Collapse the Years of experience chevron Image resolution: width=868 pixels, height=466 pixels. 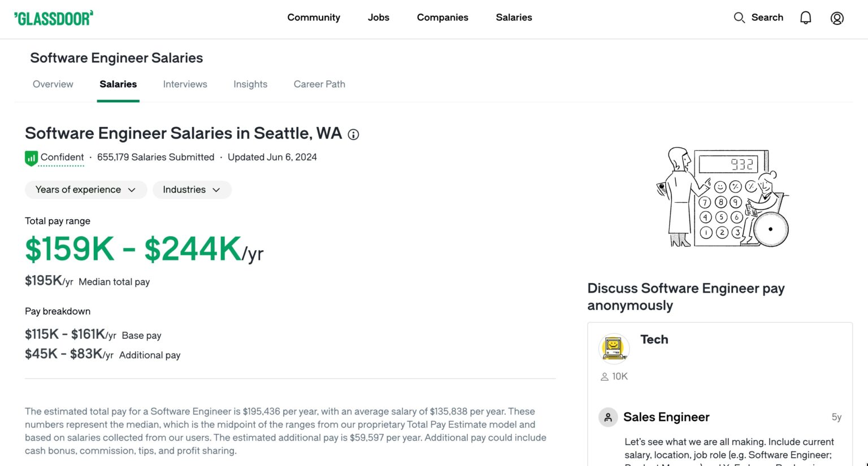pyautogui.click(x=132, y=190)
